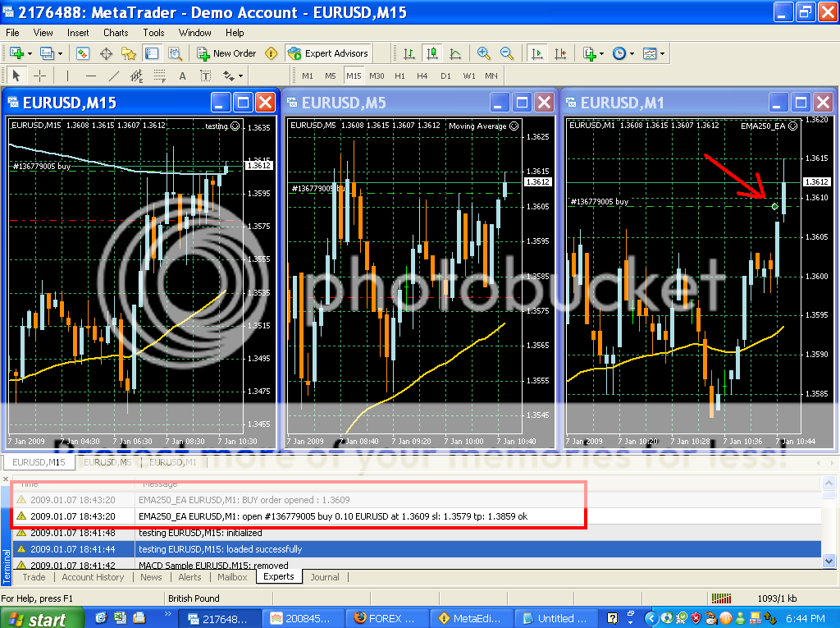Open the Strategy Tester icon
Image resolution: width=840 pixels, height=628 pixels.
[x=175, y=53]
